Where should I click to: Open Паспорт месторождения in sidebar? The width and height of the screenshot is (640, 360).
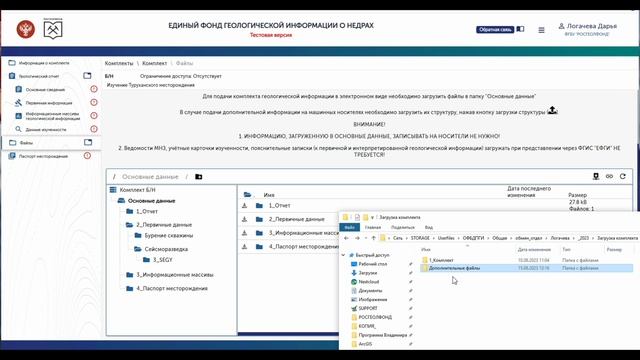click(43, 156)
